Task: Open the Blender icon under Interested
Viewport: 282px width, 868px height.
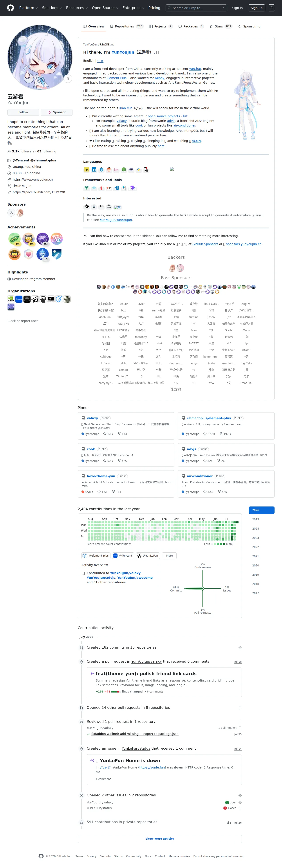Action: pyautogui.click(x=87, y=206)
